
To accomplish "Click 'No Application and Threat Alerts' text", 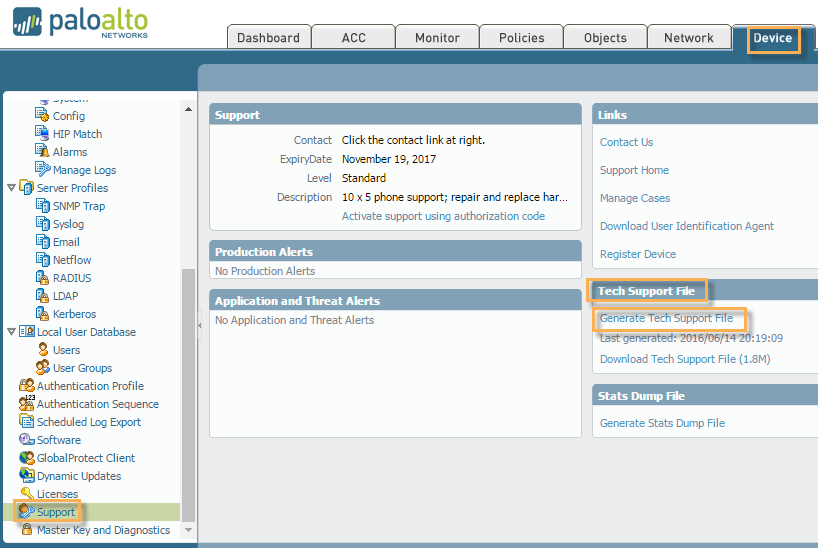I will tap(294, 320).
